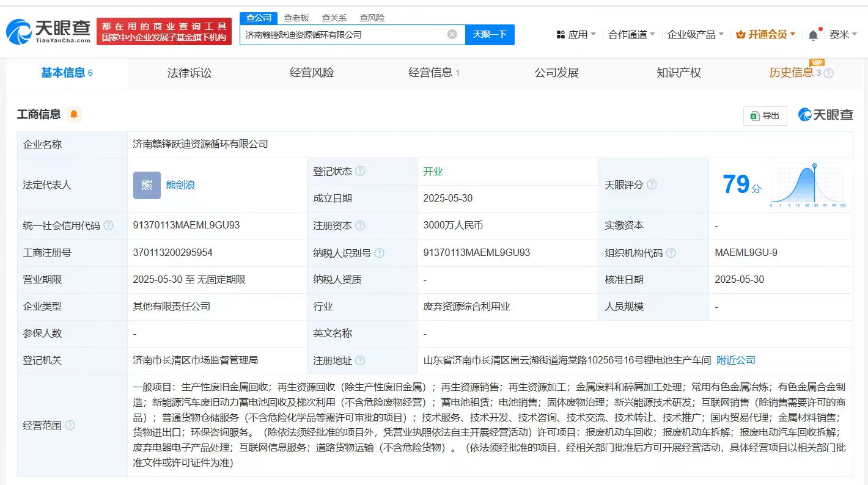
Task: Select the 查公司 search tab
Action: coord(259,18)
